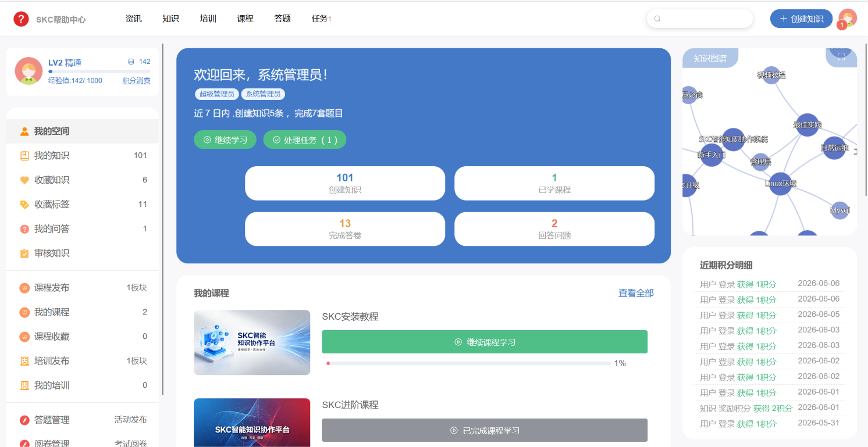Open the 答题 menu in top navigation
Viewport: 868px width, 447px height.
pos(282,19)
